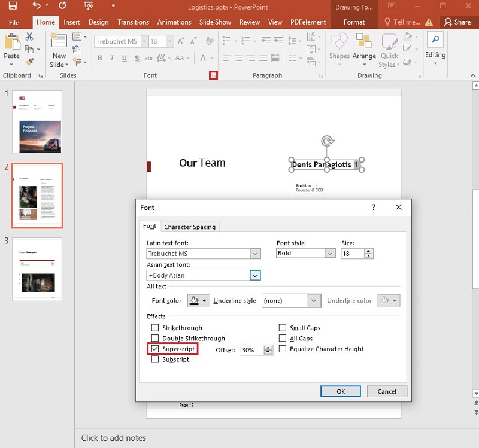Click the Paste clipboard icon
The image size is (479, 448).
coord(12,42)
